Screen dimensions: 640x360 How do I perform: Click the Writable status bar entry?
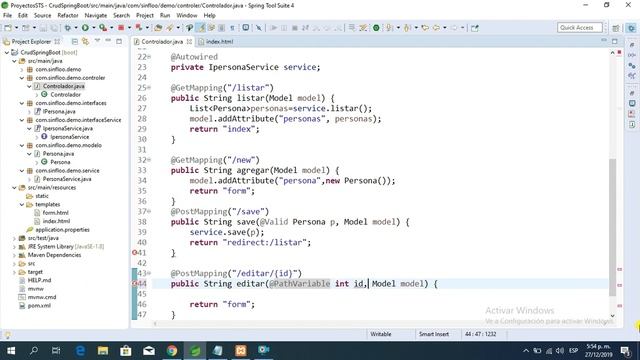pos(381,334)
